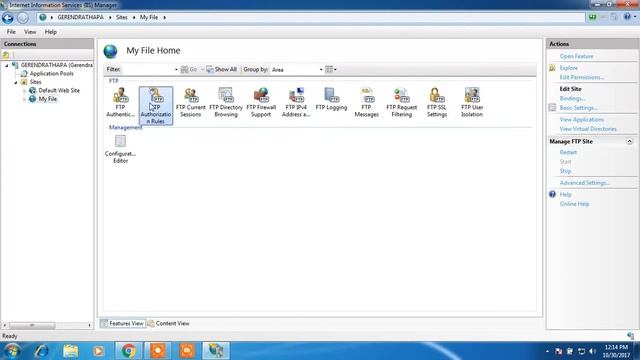Select My File site in tree
The width and height of the screenshot is (640, 360).
click(47, 99)
